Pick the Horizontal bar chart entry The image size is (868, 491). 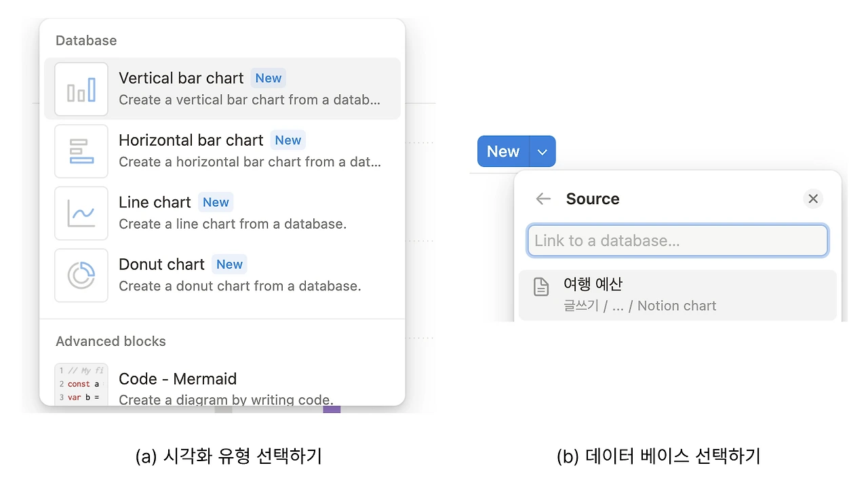coord(222,151)
